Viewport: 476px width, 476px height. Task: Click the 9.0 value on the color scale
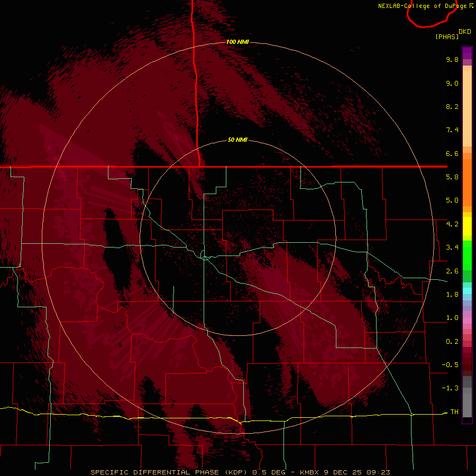pos(452,83)
